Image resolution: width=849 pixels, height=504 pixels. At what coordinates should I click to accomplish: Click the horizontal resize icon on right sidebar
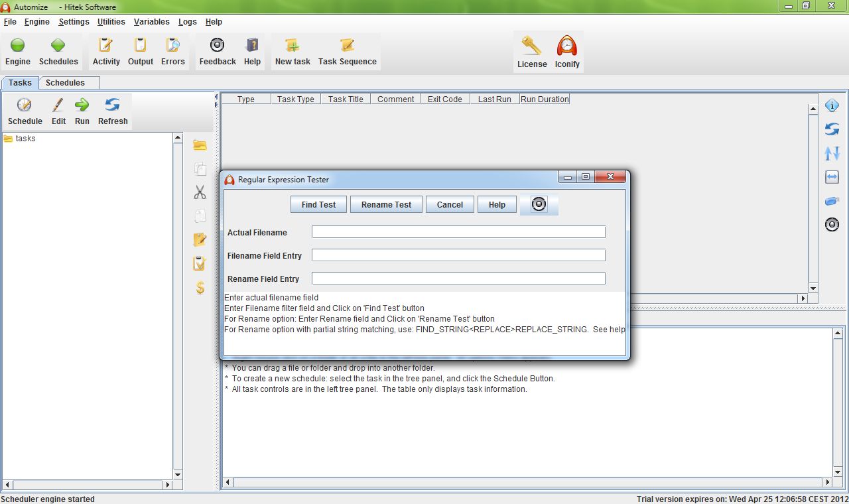click(x=832, y=177)
